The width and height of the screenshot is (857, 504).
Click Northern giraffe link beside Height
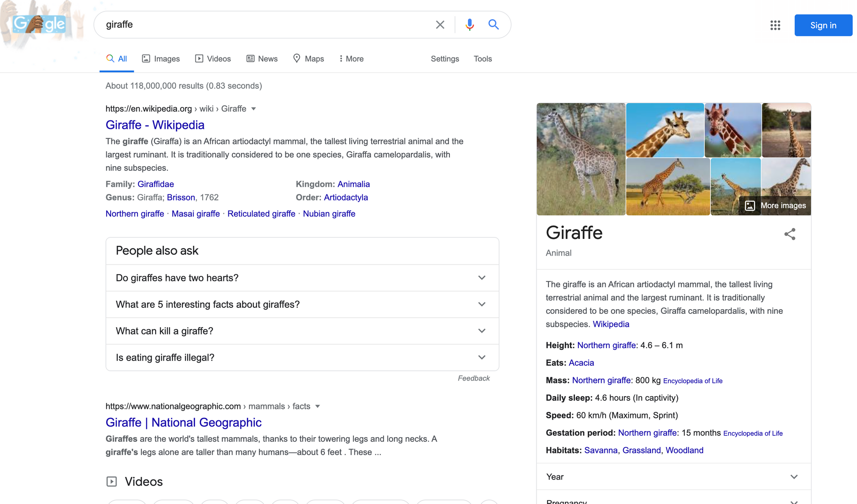[x=606, y=345]
